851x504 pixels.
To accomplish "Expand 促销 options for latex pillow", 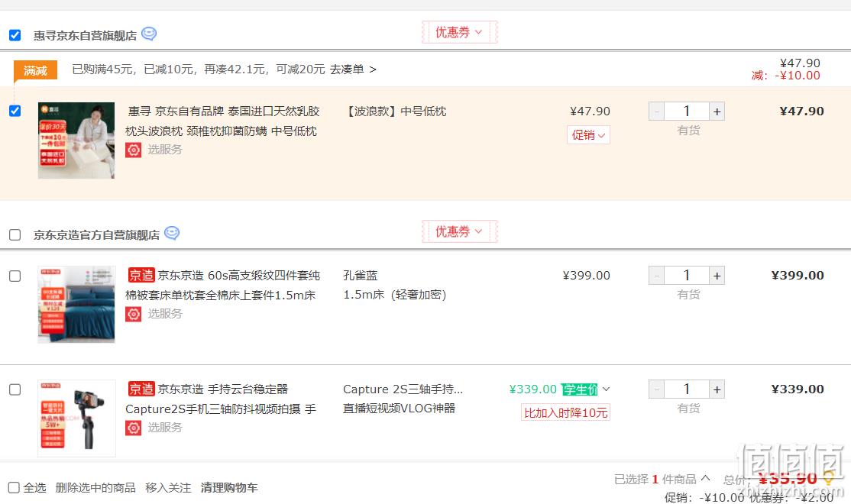I will (x=588, y=134).
